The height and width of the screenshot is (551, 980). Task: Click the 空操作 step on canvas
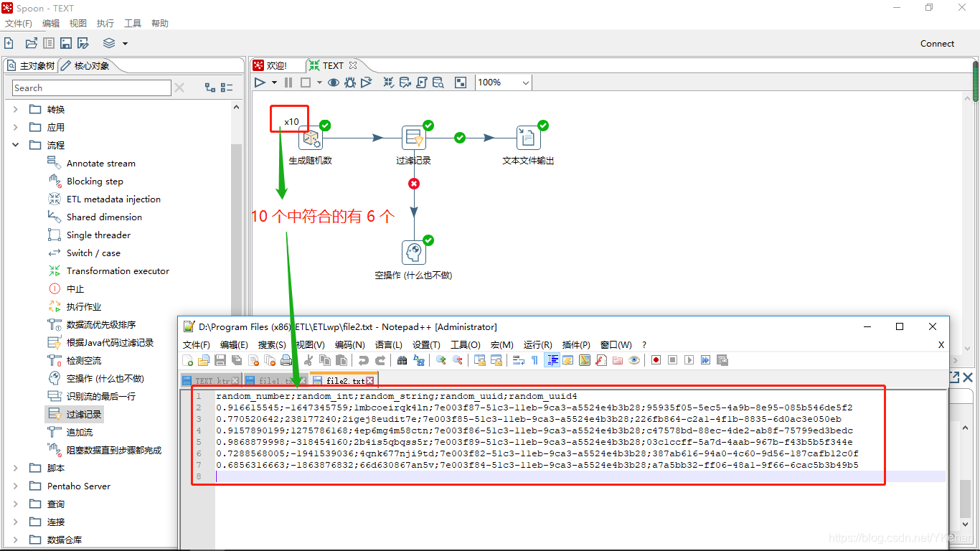click(413, 253)
